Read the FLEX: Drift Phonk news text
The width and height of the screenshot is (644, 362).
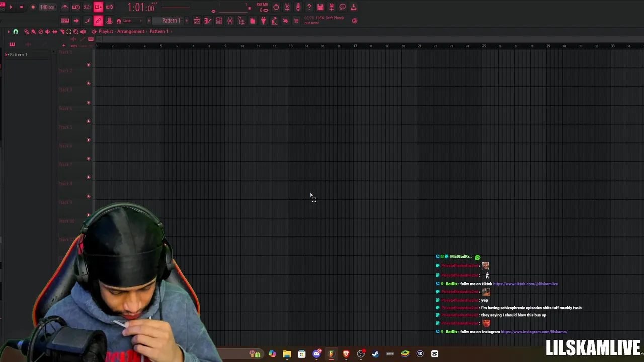tap(324, 20)
